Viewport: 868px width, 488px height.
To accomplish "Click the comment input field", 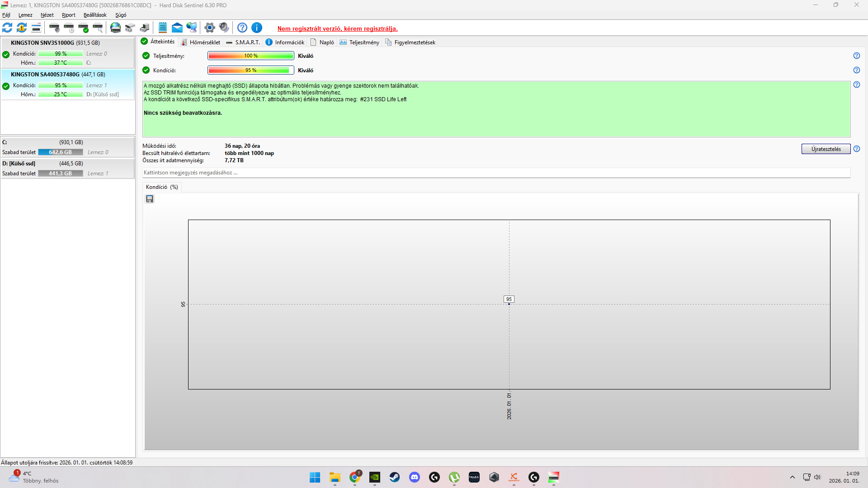I will (x=496, y=173).
